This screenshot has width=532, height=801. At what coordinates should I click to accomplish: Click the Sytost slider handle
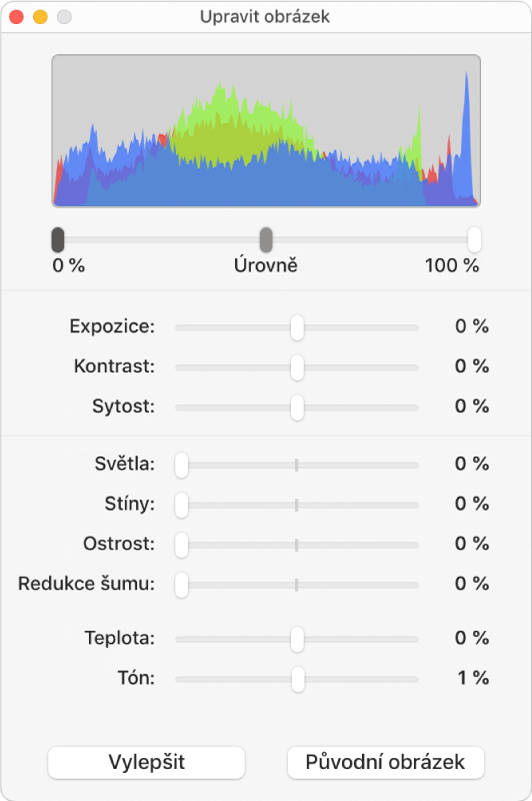tap(297, 408)
